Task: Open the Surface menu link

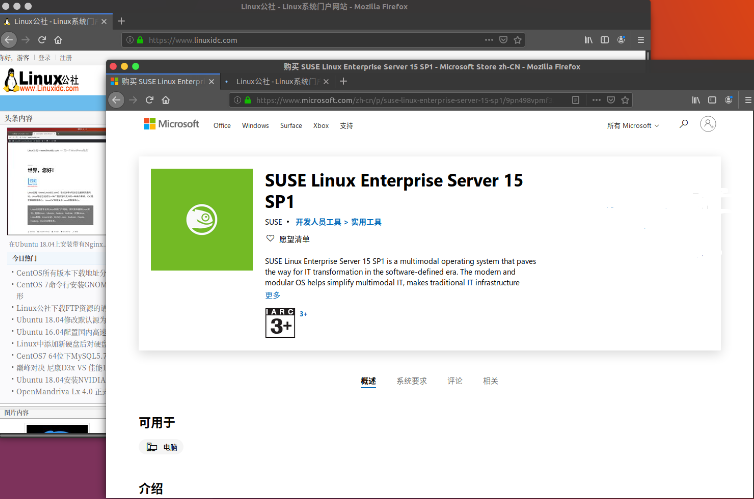Action: click(x=291, y=125)
